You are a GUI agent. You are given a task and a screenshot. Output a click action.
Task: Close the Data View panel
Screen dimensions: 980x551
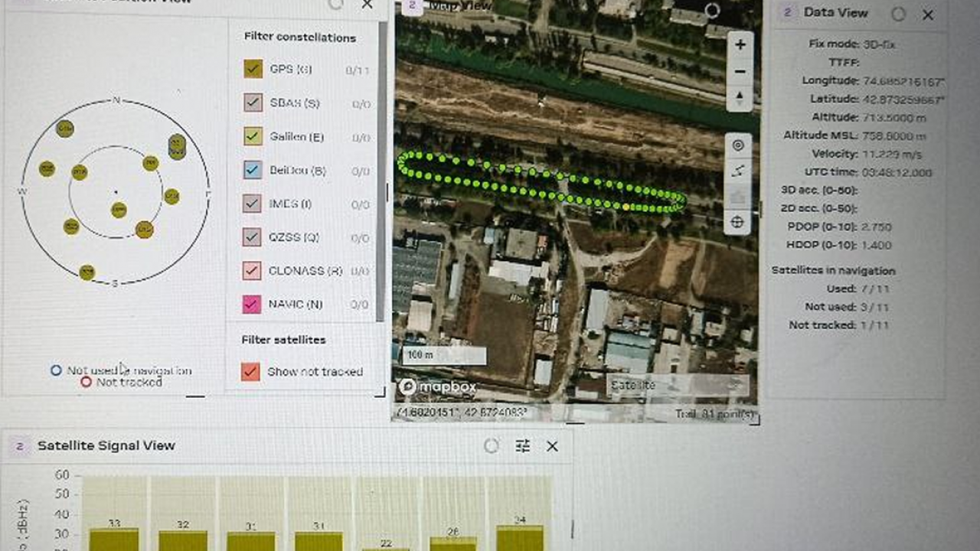pyautogui.click(x=928, y=14)
